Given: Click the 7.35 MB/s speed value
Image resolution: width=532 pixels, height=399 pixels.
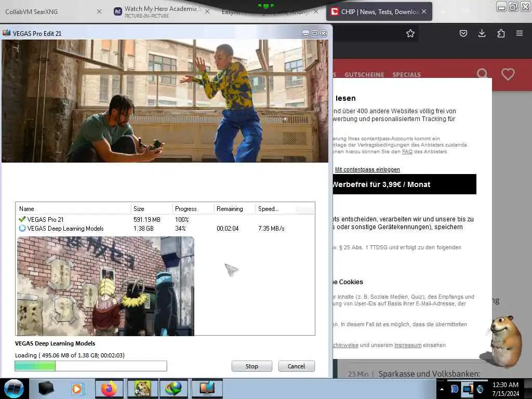Looking at the screenshot, I should [271, 229].
